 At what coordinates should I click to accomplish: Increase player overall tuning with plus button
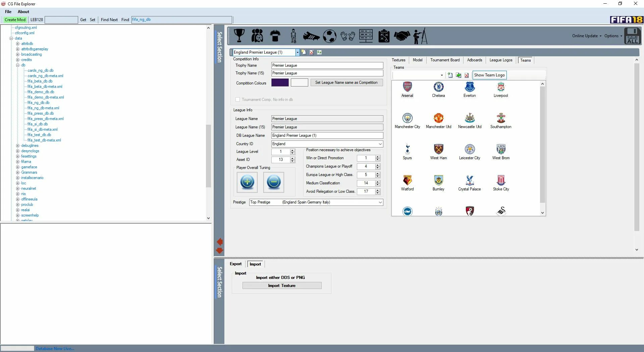pyautogui.click(x=247, y=182)
